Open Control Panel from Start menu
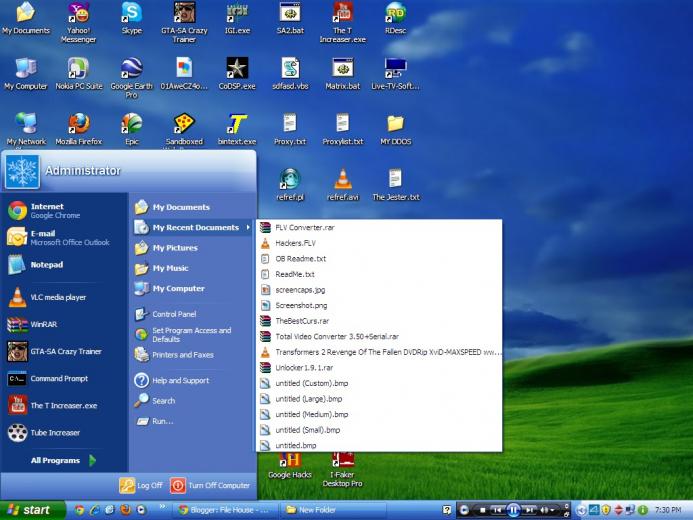 [192, 314]
